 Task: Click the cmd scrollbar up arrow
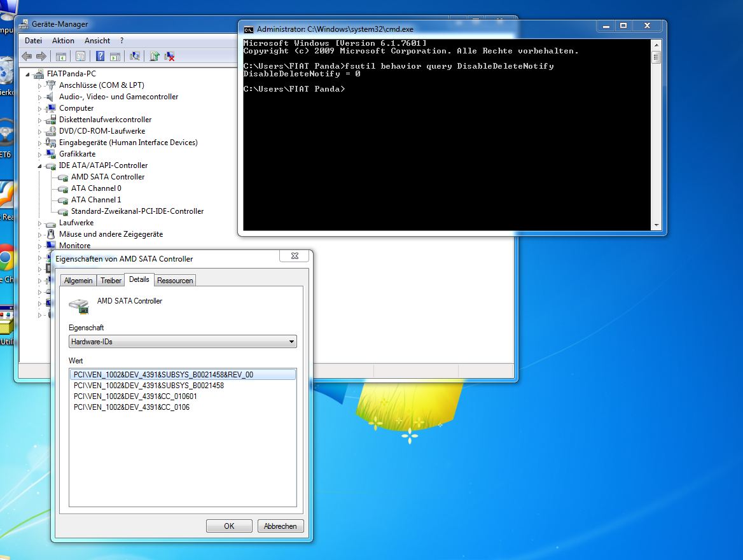pos(656,45)
